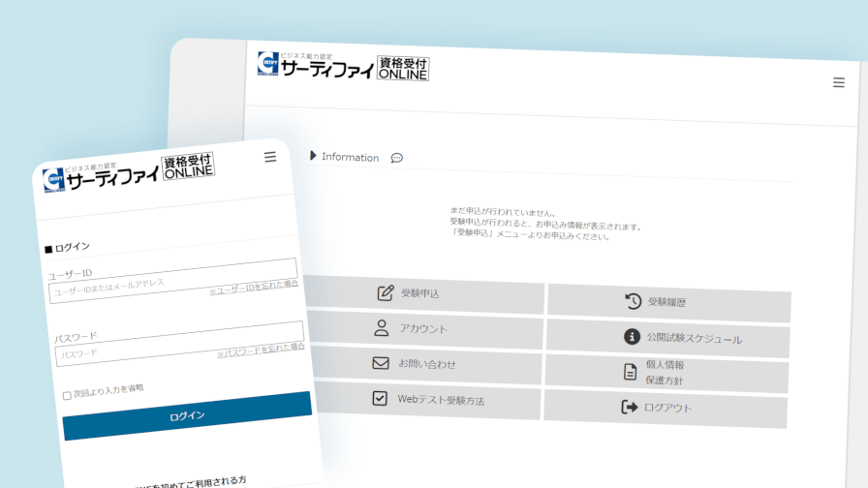Click the info circle icon for 公開試験スケジュール
868x488 pixels.
(x=632, y=336)
